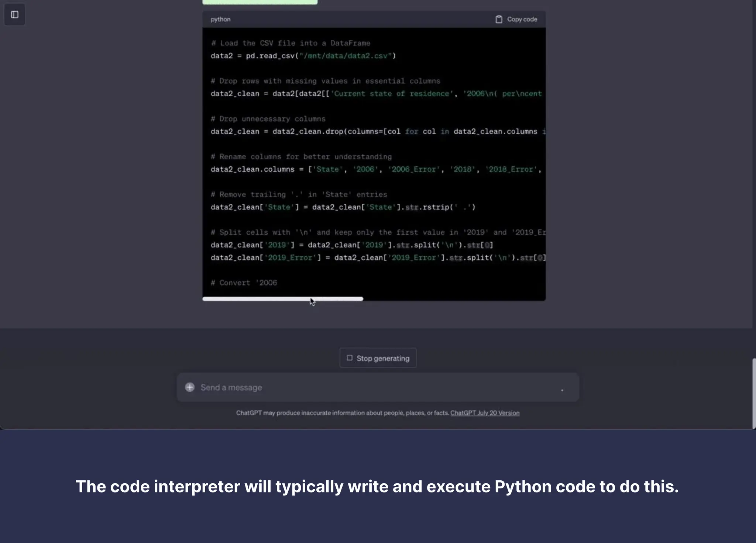Click the 'Drop unnecessary columns' comment line

268,119
